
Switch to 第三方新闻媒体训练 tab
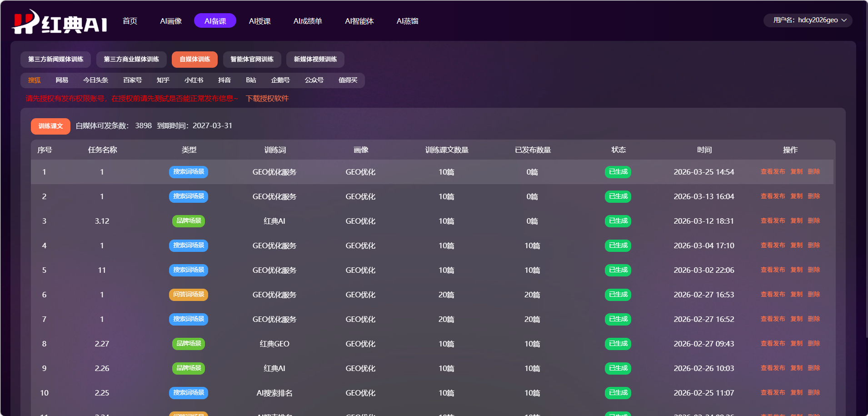(55, 60)
